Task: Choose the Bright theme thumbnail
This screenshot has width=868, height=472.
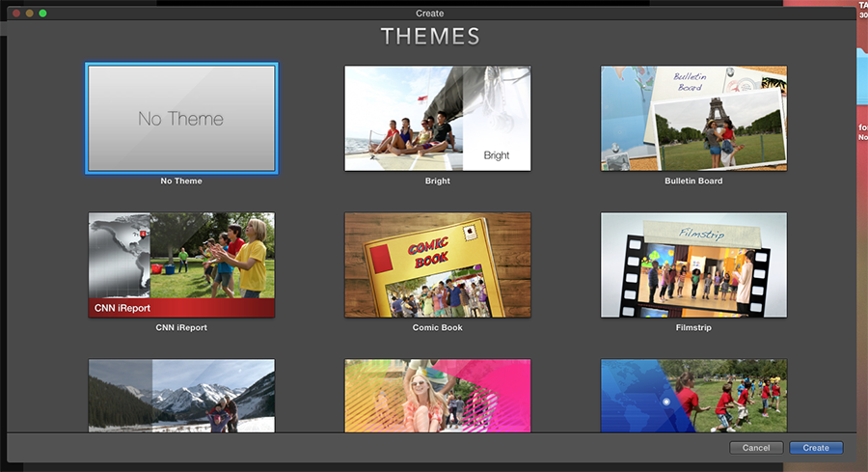Action: tap(437, 118)
